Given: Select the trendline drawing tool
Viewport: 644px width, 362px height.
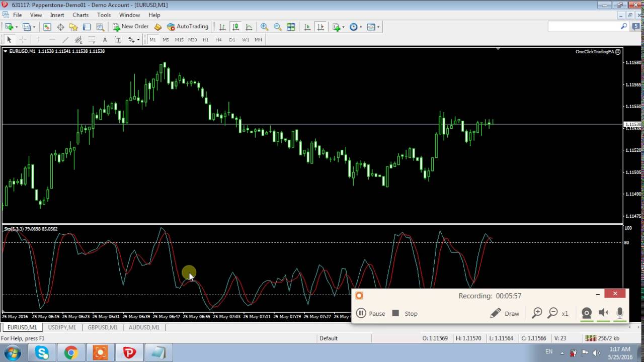Looking at the screenshot, I should pos(65,40).
